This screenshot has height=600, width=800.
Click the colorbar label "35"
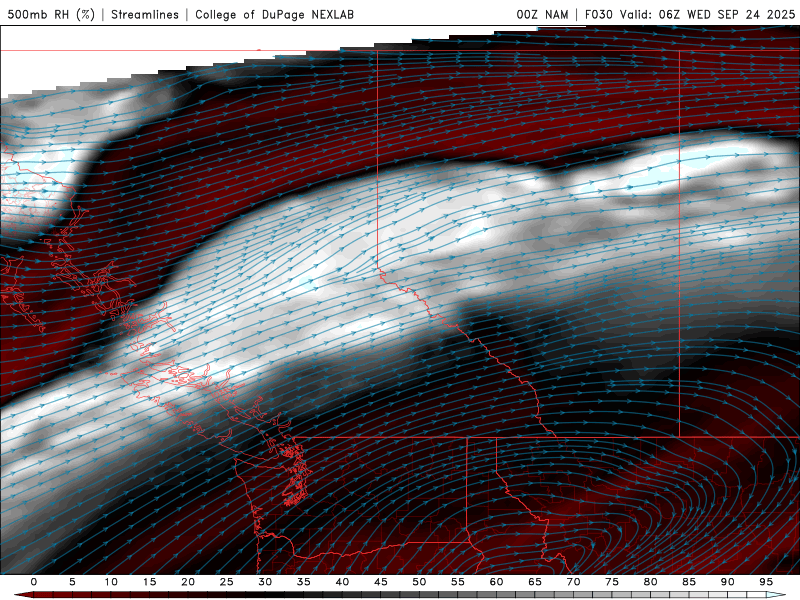click(x=304, y=582)
